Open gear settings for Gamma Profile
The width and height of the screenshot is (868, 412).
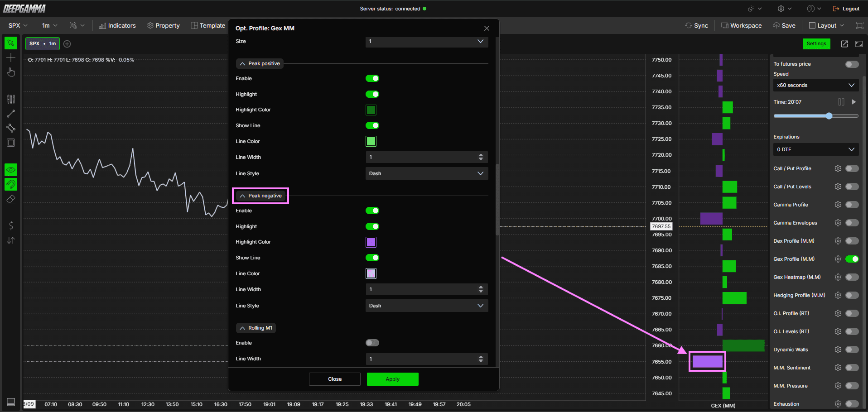point(838,205)
